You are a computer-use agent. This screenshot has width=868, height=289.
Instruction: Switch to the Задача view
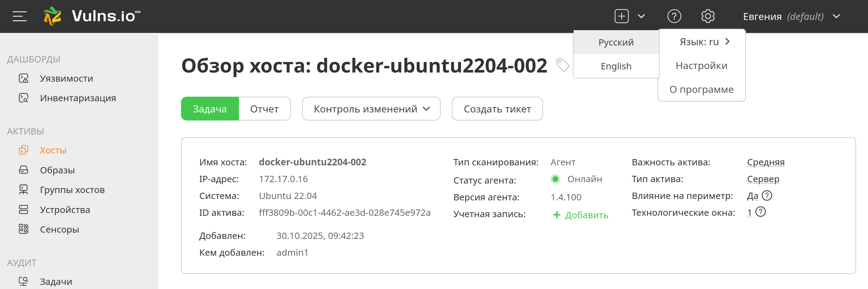pyautogui.click(x=210, y=109)
